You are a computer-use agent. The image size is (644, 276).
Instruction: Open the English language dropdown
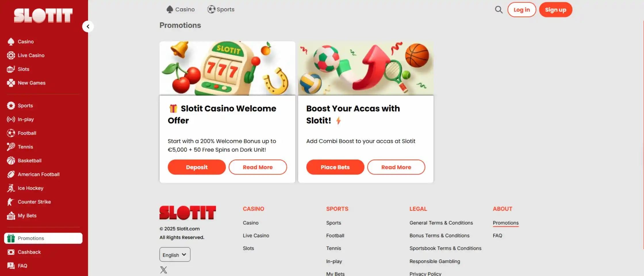pyautogui.click(x=175, y=254)
